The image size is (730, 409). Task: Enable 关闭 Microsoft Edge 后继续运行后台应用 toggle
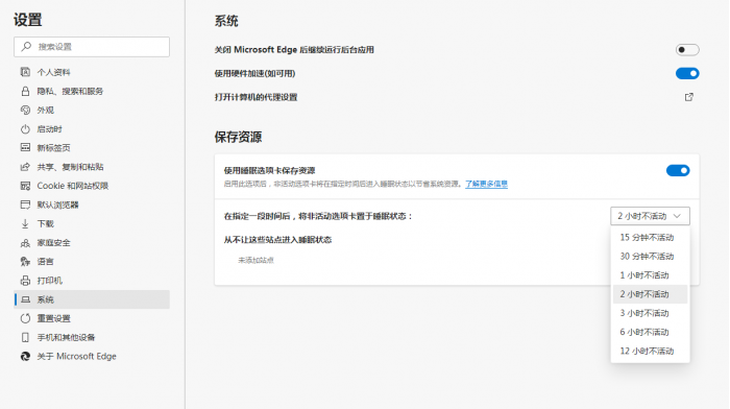click(x=687, y=49)
